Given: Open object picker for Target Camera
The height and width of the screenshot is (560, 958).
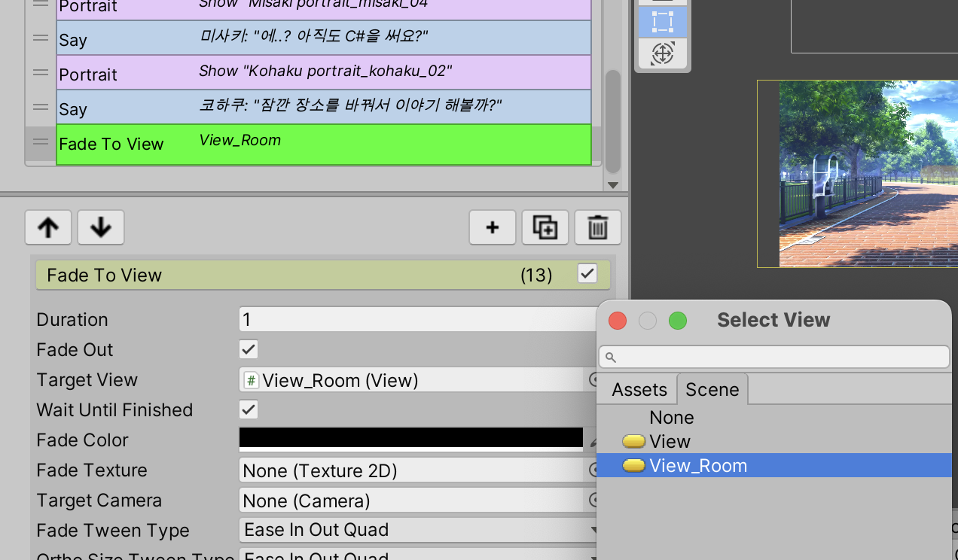Looking at the screenshot, I should [x=593, y=501].
